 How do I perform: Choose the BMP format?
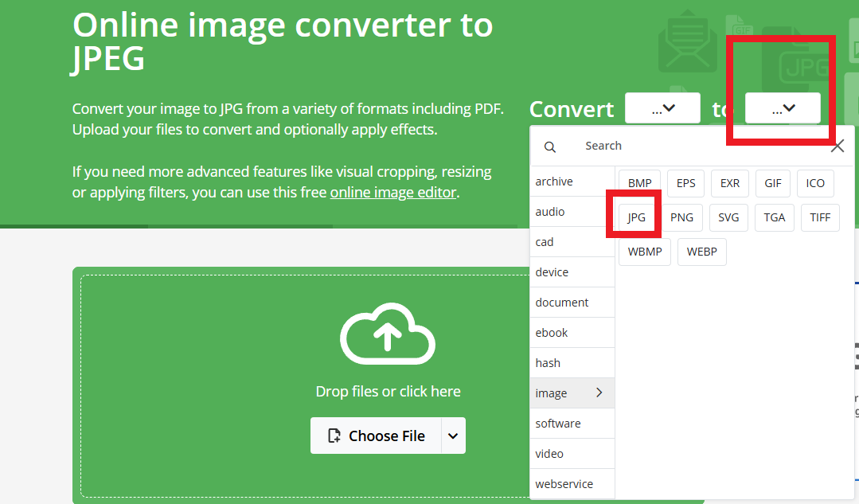(639, 183)
